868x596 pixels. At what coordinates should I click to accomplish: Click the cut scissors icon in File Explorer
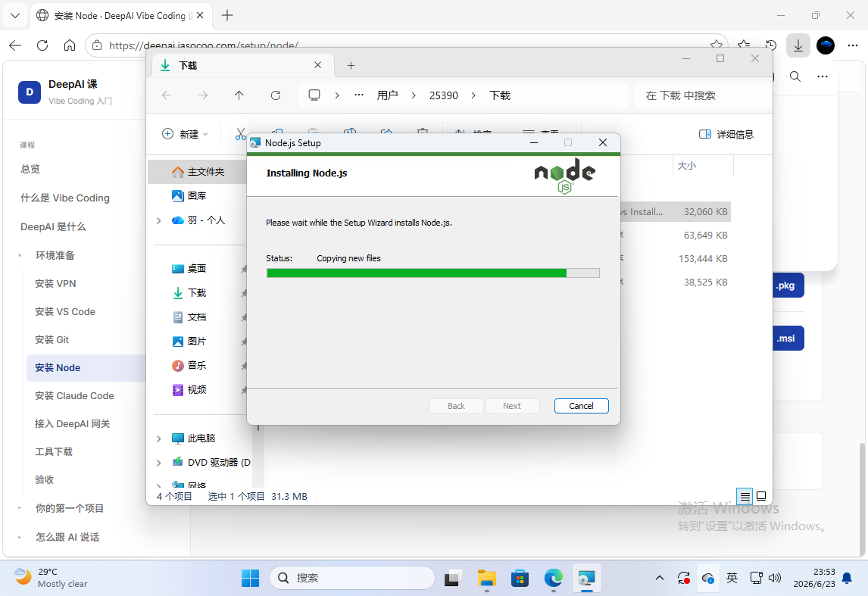[x=241, y=134]
